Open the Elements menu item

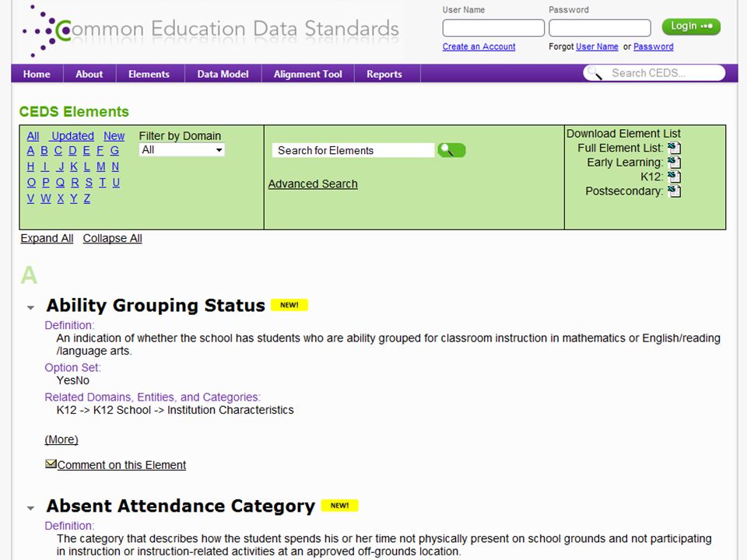pyautogui.click(x=149, y=74)
